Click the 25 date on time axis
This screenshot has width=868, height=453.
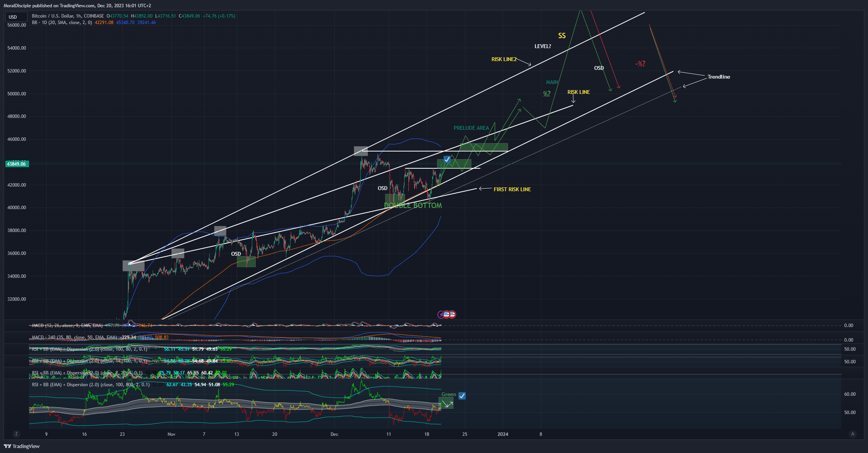coord(465,434)
